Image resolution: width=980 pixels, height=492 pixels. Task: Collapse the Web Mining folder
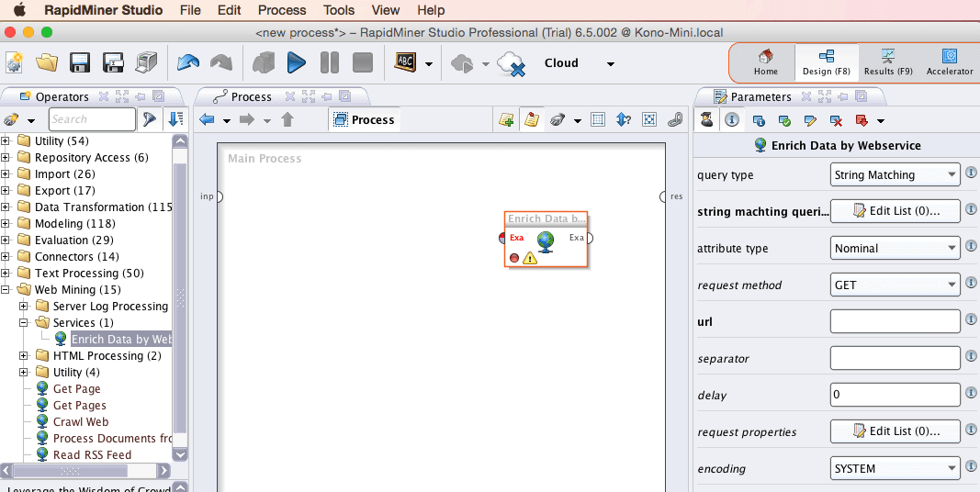coord(6,290)
